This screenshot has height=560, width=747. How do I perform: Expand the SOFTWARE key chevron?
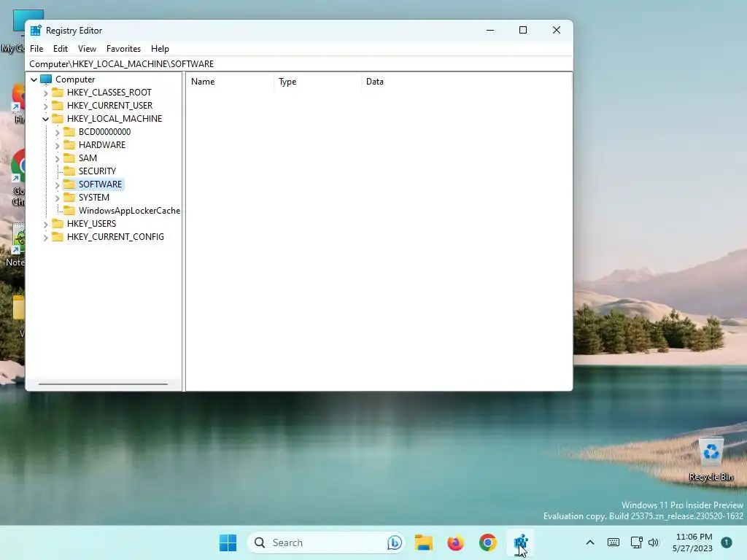[57, 184]
